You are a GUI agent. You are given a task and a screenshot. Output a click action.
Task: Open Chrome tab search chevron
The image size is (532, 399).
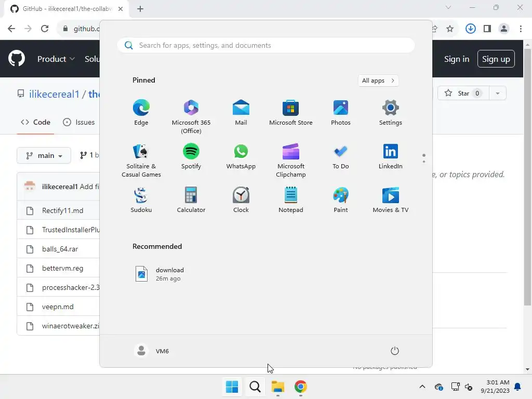[x=448, y=7]
